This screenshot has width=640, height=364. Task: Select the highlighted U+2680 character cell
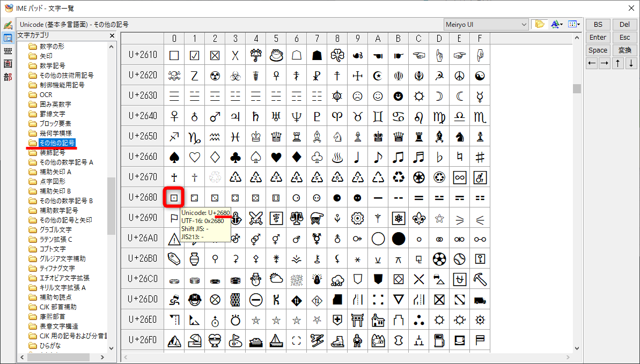(x=173, y=197)
